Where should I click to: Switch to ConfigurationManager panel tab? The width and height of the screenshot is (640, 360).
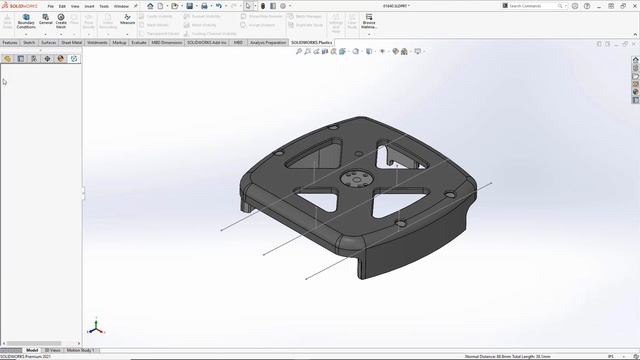point(34,59)
